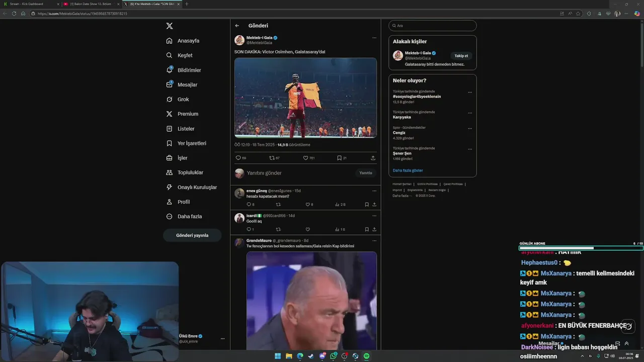Open Windows Start menu
Image resolution: width=644 pixels, height=362 pixels.
(278, 356)
